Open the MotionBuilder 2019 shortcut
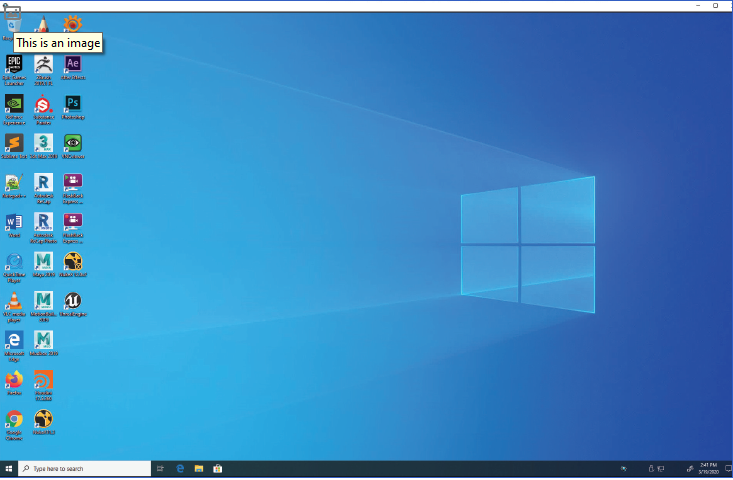Image resolution: width=733 pixels, height=480 pixels. tap(43, 307)
